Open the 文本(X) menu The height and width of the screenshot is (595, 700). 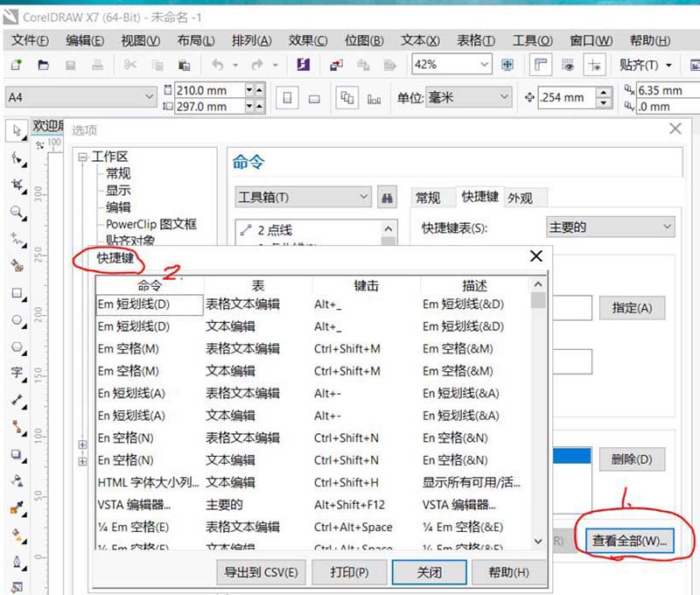pyautogui.click(x=420, y=40)
